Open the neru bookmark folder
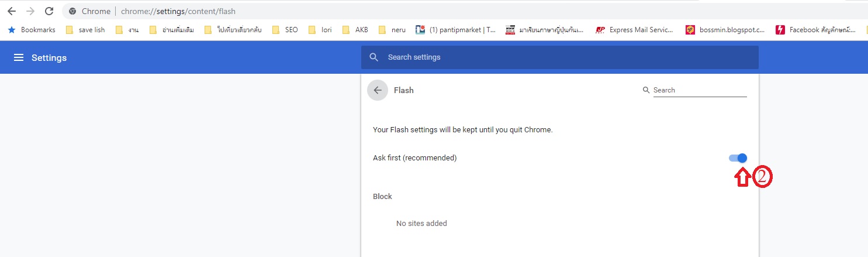The width and height of the screenshot is (868, 257). click(x=392, y=30)
